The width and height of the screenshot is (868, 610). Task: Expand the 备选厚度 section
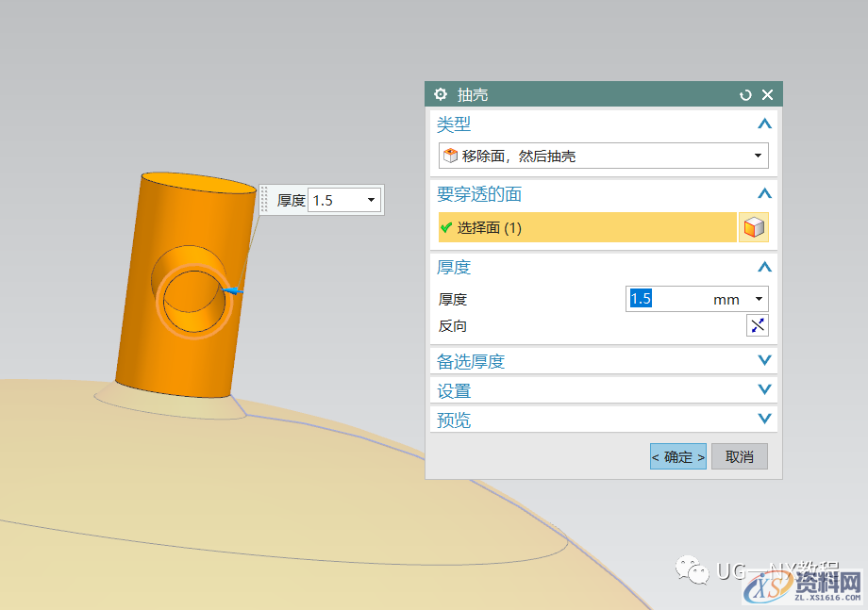[764, 360]
